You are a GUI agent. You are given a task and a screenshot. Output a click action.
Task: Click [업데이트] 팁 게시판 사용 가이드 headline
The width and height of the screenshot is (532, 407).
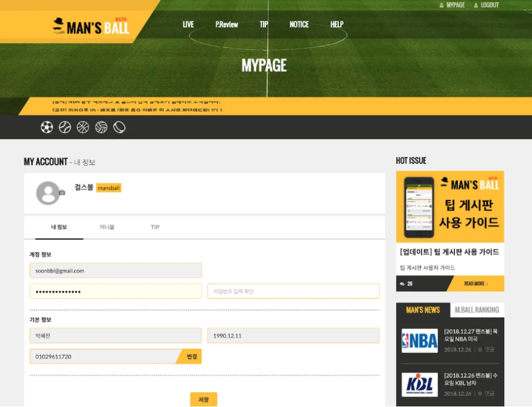tap(449, 252)
